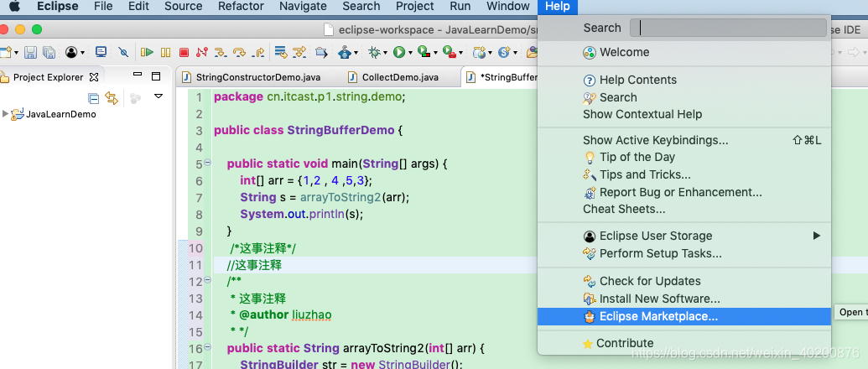Viewport: 868px width, 369px height.
Task: Minimize the Project Explorer view
Action: (138, 74)
